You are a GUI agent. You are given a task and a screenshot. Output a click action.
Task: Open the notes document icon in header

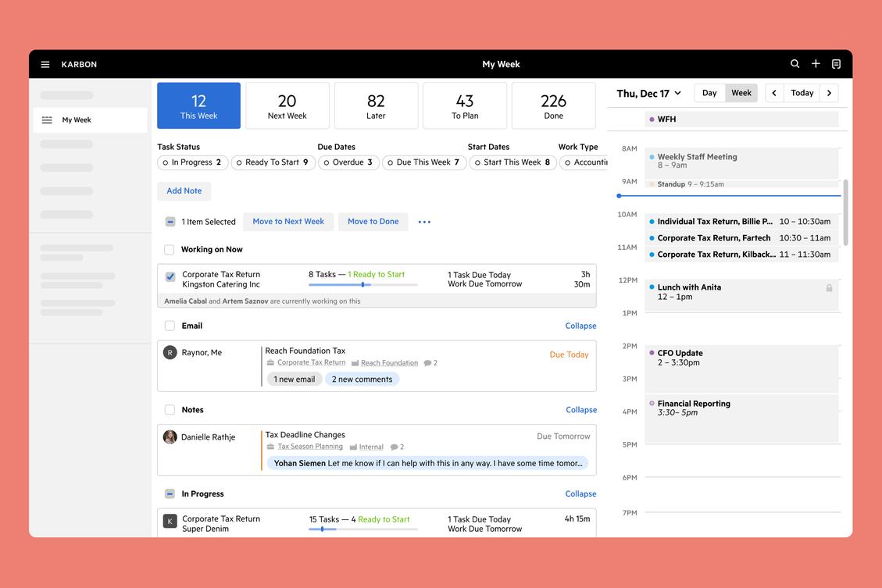(x=837, y=64)
